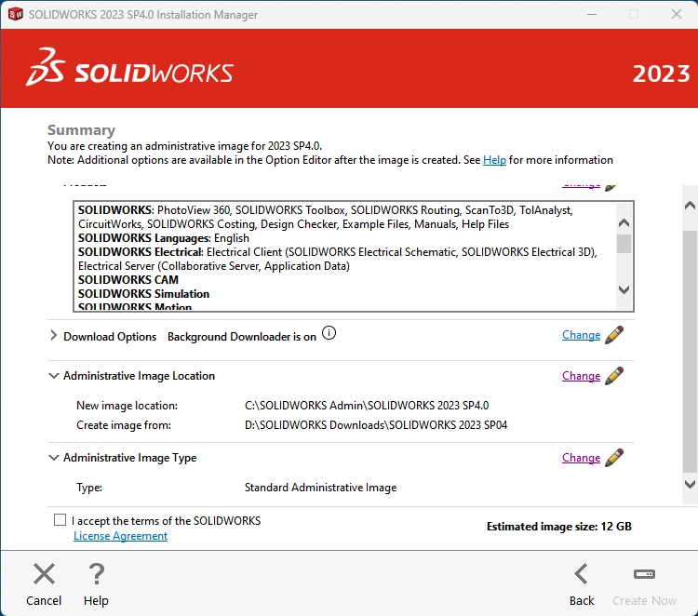Image resolution: width=698 pixels, height=616 pixels.
Task: Click the new image location path
Action: pyautogui.click(x=367, y=406)
